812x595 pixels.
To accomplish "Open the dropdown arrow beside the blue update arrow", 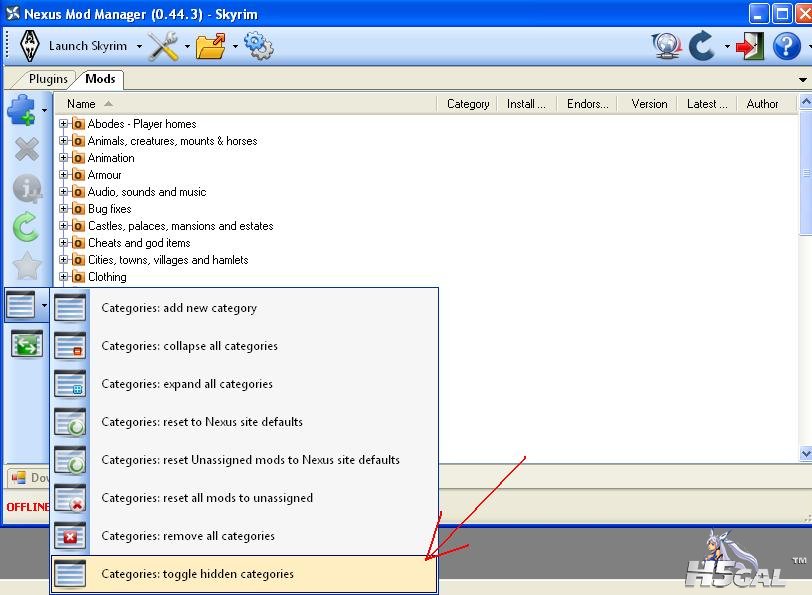I will [x=727, y=47].
